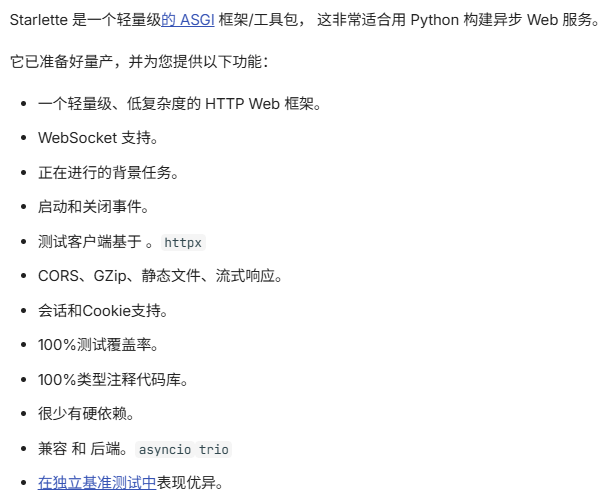
Task: Click the HTTP Web 框架 bullet item
Action: pyautogui.click(x=180, y=104)
